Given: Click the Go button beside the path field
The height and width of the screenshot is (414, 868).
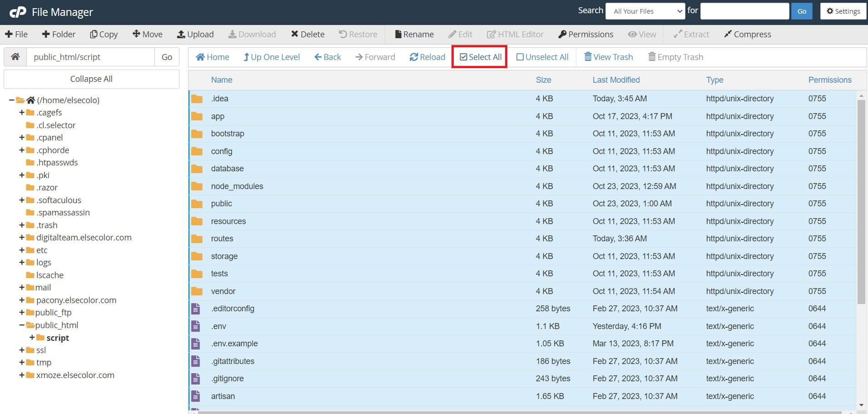Looking at the screenshot, I should [167, 57].
